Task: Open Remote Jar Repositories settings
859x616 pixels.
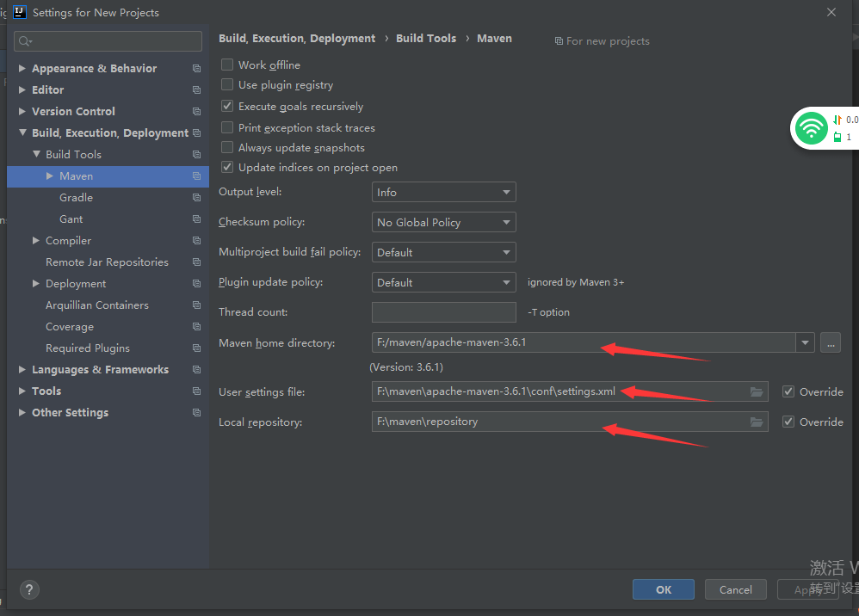Action: [107, 262]
